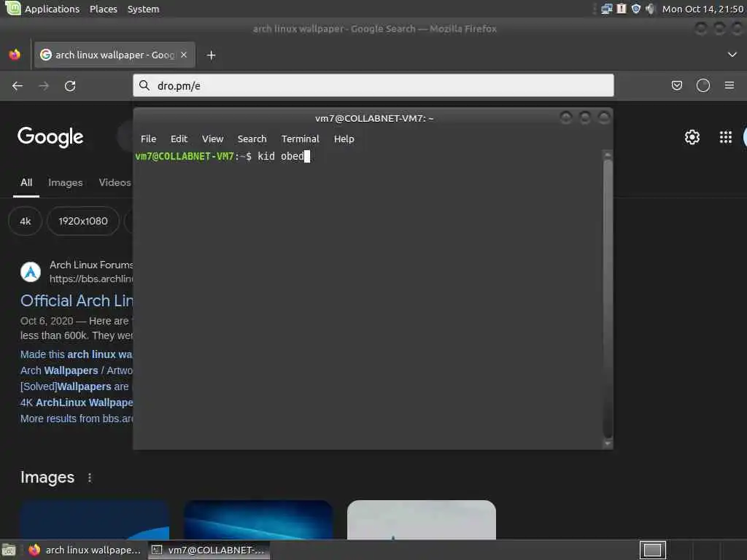Click the shield security tray icon
Viewport: 747px width, 560px height.
(636, 9)
